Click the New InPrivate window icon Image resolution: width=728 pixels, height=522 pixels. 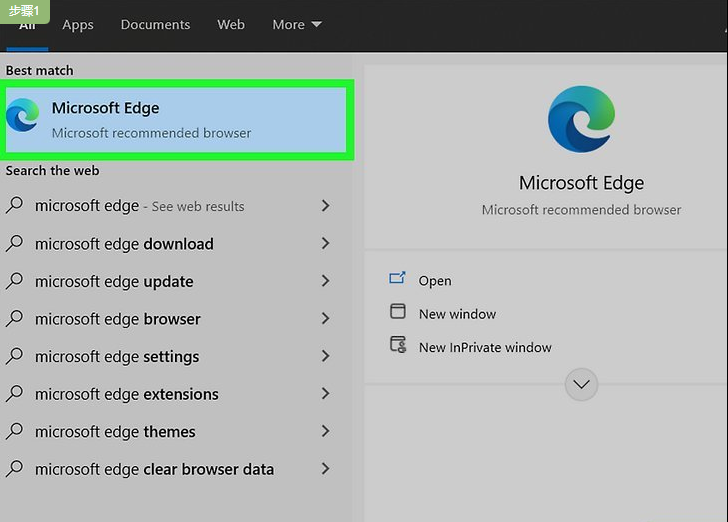pos(398,345)
